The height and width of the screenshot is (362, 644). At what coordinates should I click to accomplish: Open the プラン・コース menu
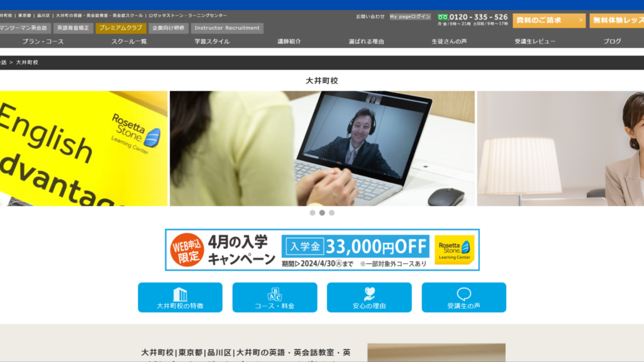43,41
